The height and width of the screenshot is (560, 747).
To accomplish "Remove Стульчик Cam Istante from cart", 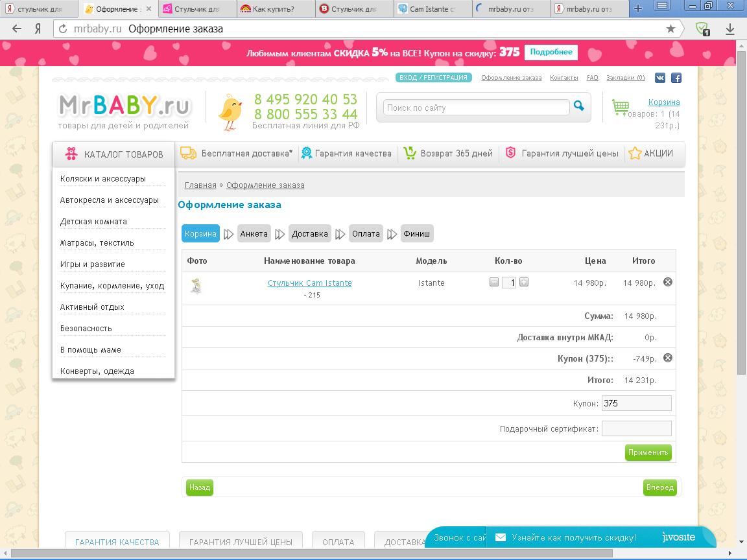I will coord(668,282).
